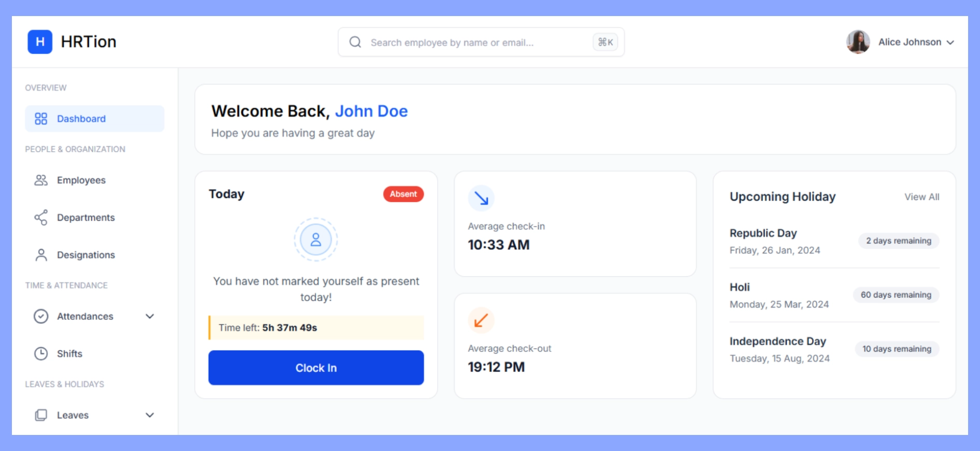Click the orange check-out arrow icon
980x451 pixels.
click(481, 320)
